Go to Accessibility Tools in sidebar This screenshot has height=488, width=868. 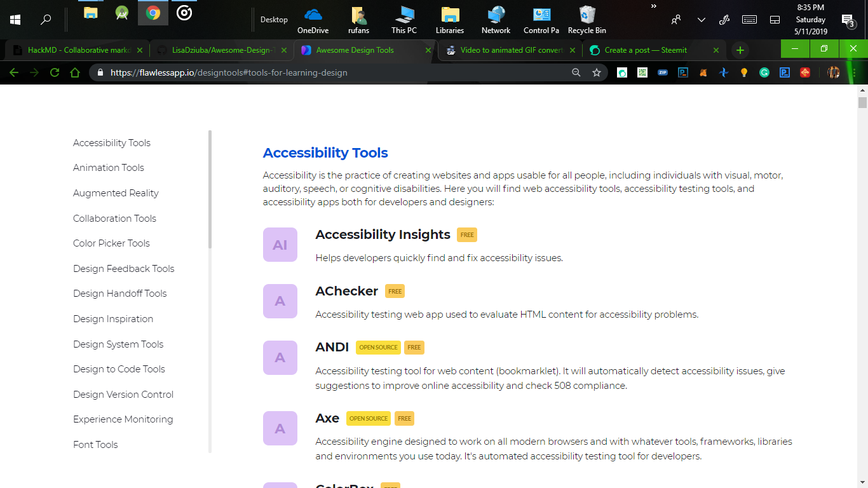click(x=112, y=143)
